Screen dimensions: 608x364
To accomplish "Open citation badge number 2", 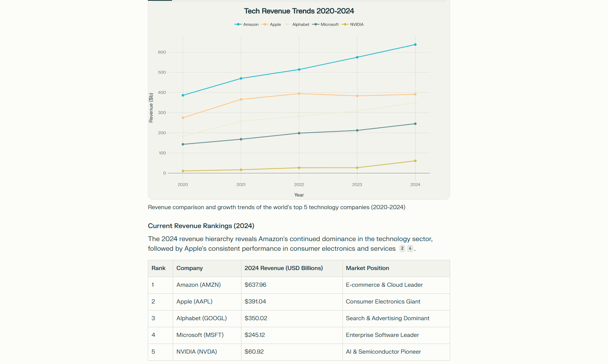I will click(x=402, y=248).
